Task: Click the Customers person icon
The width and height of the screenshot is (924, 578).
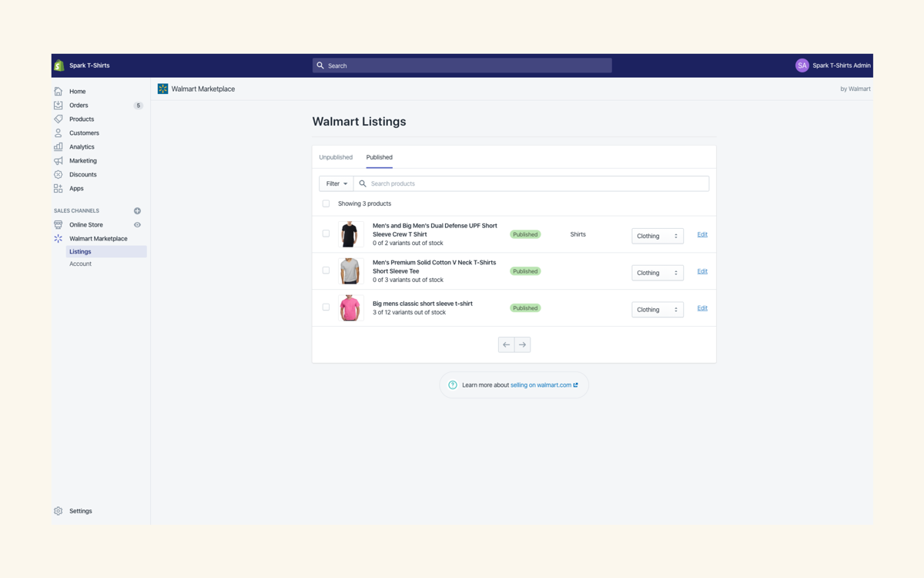Action: 59,133
